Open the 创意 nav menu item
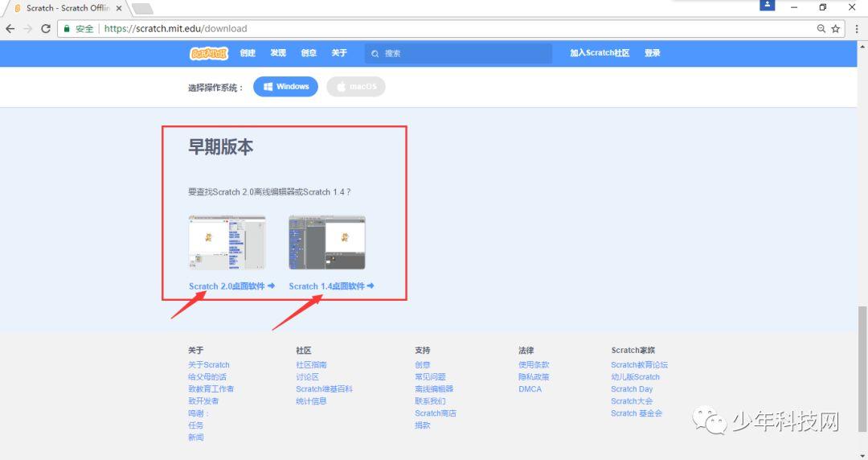Screen dimensions: 868x460 [x=309, y=53]
